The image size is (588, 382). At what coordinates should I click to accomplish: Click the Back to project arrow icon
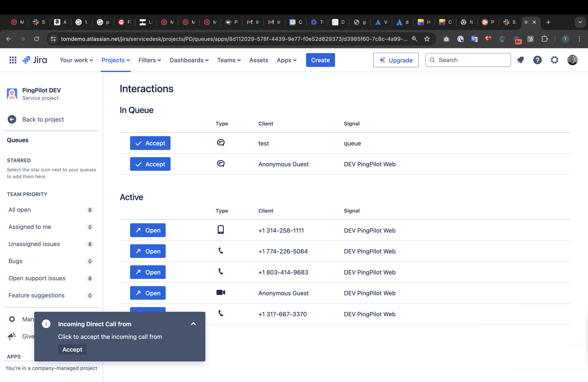[12, 120]
